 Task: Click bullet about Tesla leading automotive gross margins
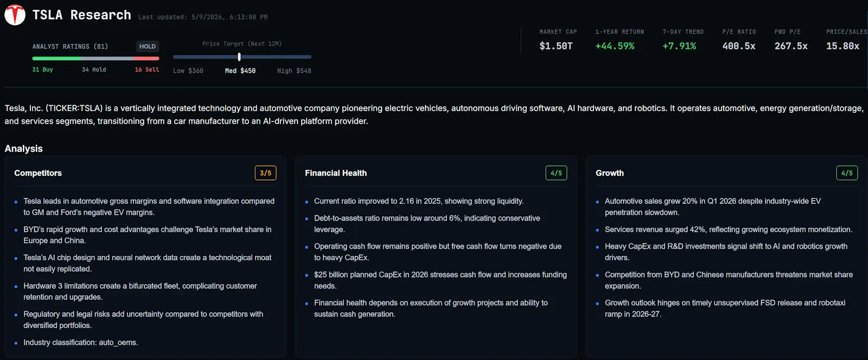tap(149, 207)
